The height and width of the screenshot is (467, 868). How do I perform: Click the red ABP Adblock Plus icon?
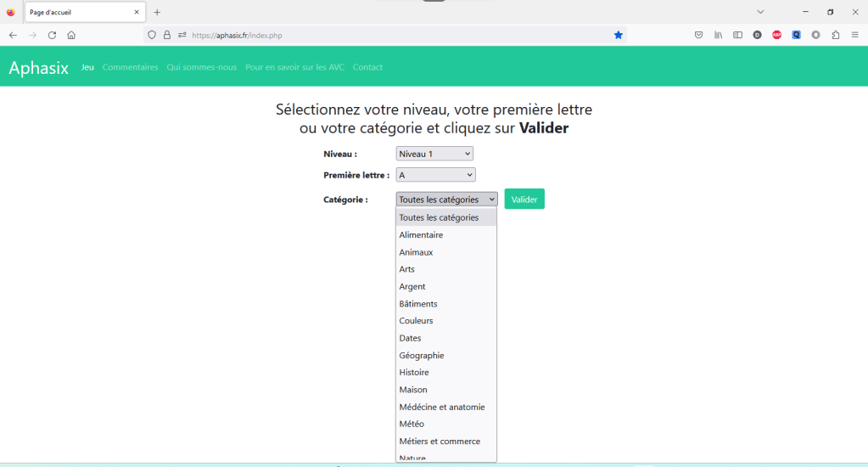(776, 35)
